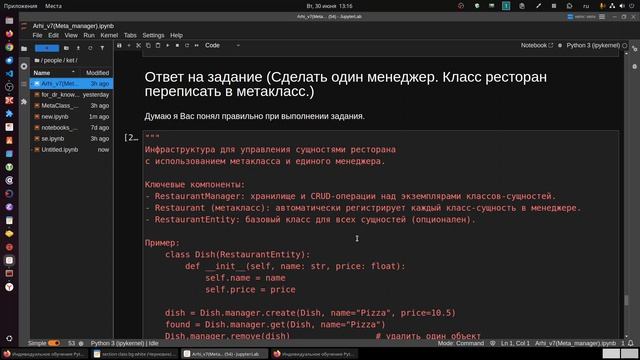
Task: Switch keyboard layout via ru indicator
Action: coord(586,6)
